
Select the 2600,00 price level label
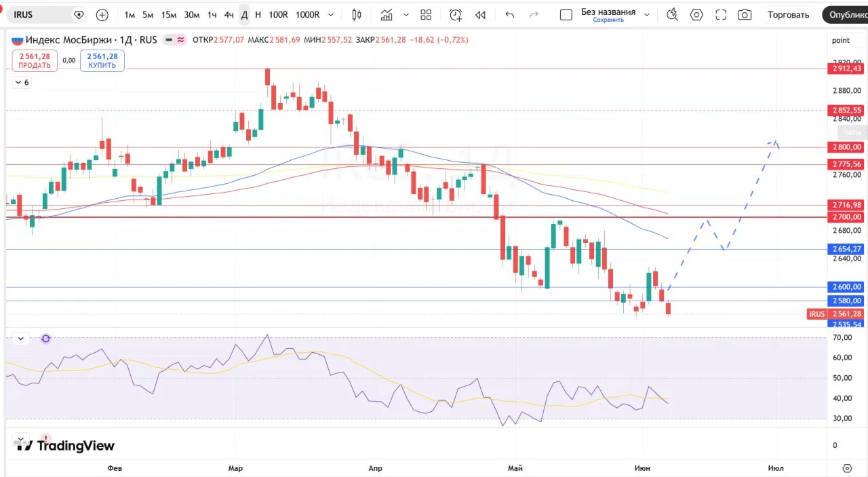coord(846,287)
